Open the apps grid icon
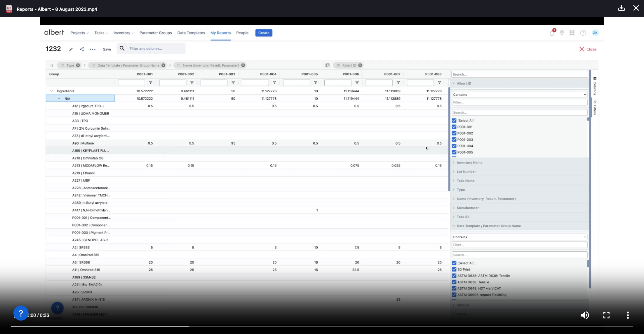This screenshot has width=644, height=334. [572, 33]
